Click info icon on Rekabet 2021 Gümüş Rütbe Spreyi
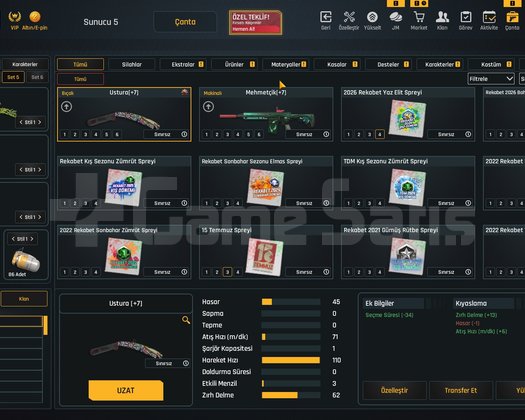Screen dimensions: 525x420 point(468,272)
